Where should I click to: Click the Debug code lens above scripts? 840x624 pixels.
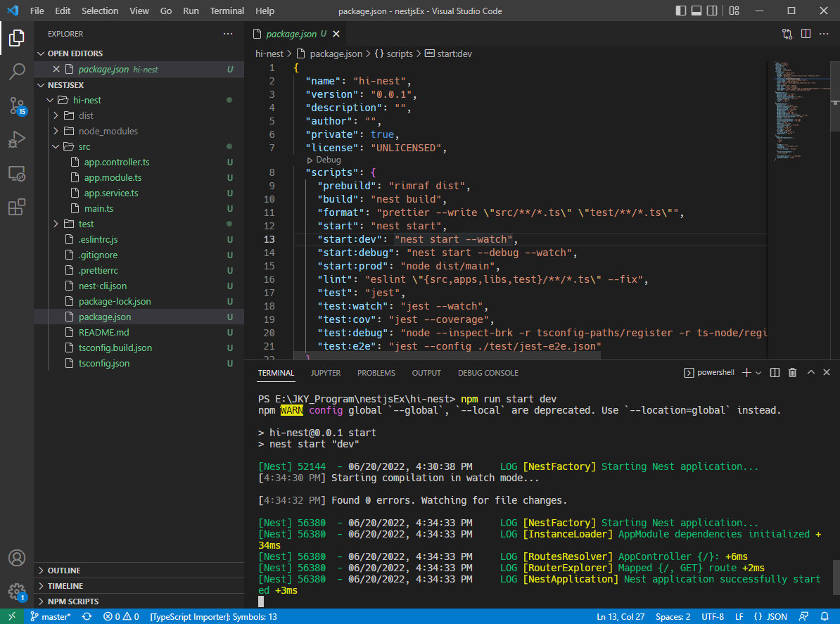[324, 160]
